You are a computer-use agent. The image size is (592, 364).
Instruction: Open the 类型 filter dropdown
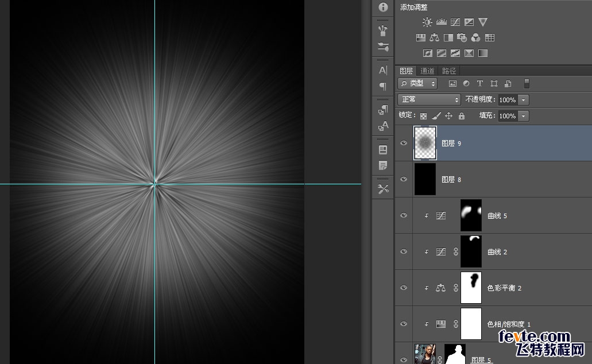coord(417,83)
